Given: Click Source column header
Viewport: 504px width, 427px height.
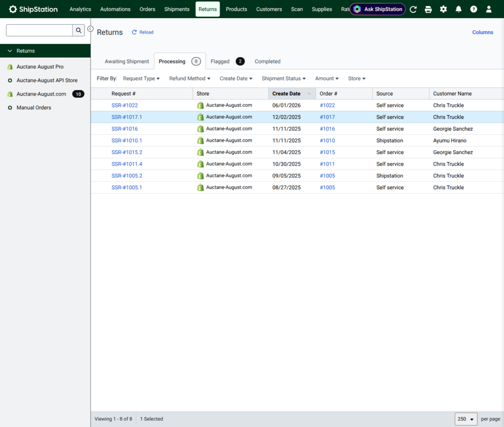Looking at the screenshot, I should [384, 94].
